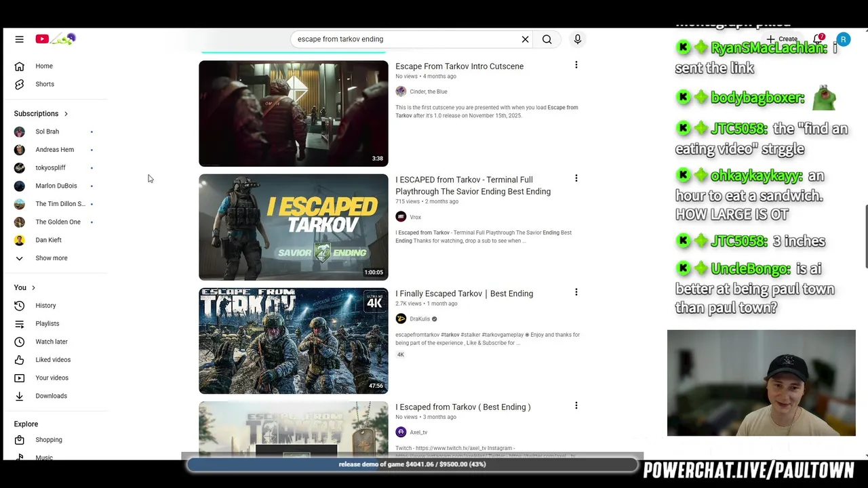This screenshot has height=488, width=868.
Task: Open the I ESCAPED Tarkov Savior Ending thumbnail
Action: [x=294, y=227]
